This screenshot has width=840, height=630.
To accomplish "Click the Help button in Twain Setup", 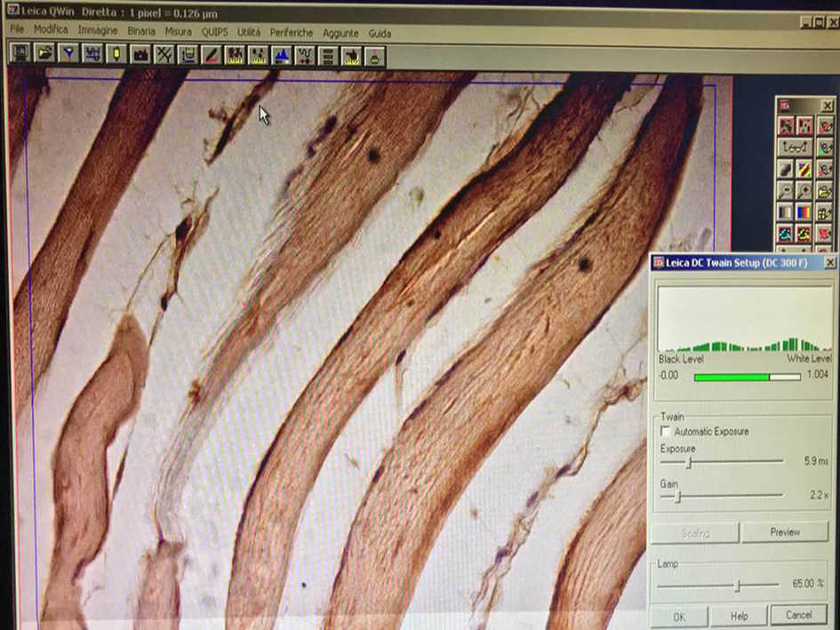I will coord(739,616).
